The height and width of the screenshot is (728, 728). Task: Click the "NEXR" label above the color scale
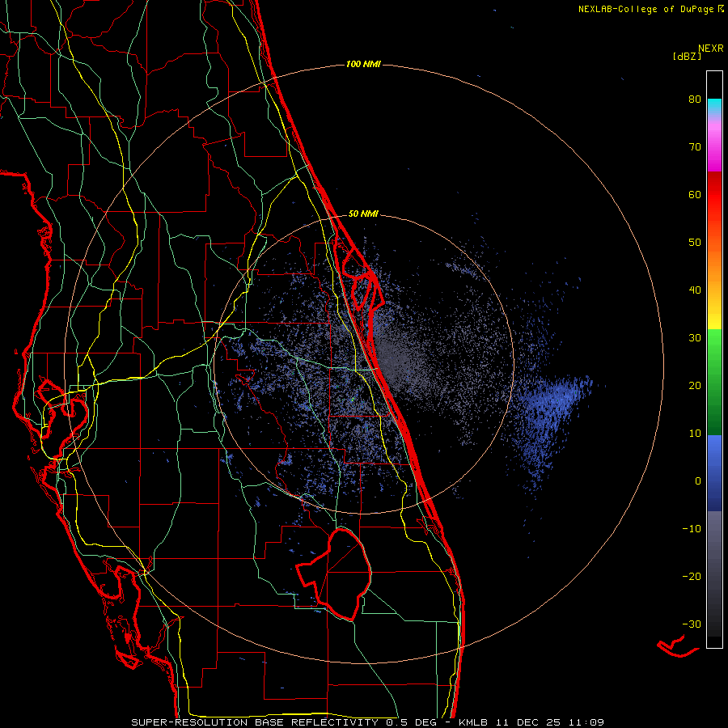point(710,49)
